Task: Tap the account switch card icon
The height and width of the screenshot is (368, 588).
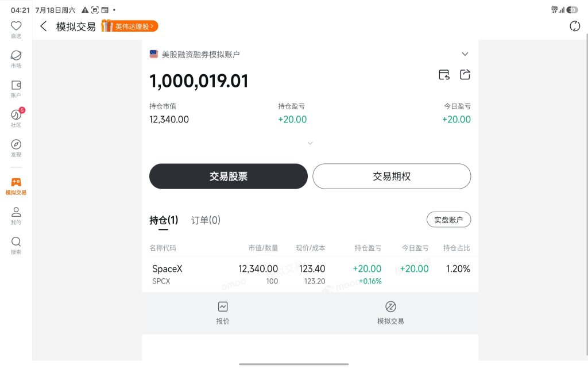Action: point(444,74)
